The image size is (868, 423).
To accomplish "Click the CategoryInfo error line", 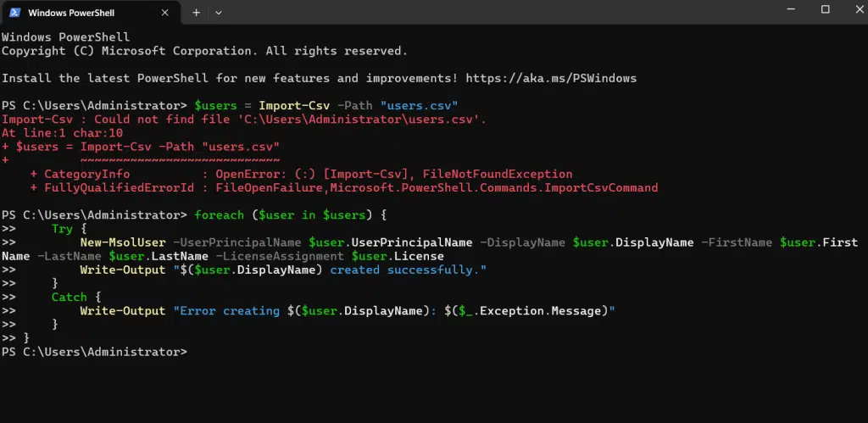I will coord(301,174).
